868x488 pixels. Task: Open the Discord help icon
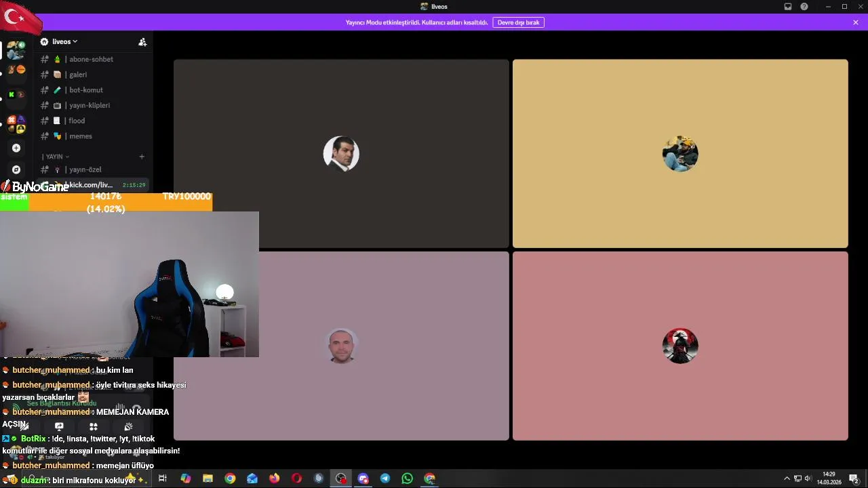point(804,7)
